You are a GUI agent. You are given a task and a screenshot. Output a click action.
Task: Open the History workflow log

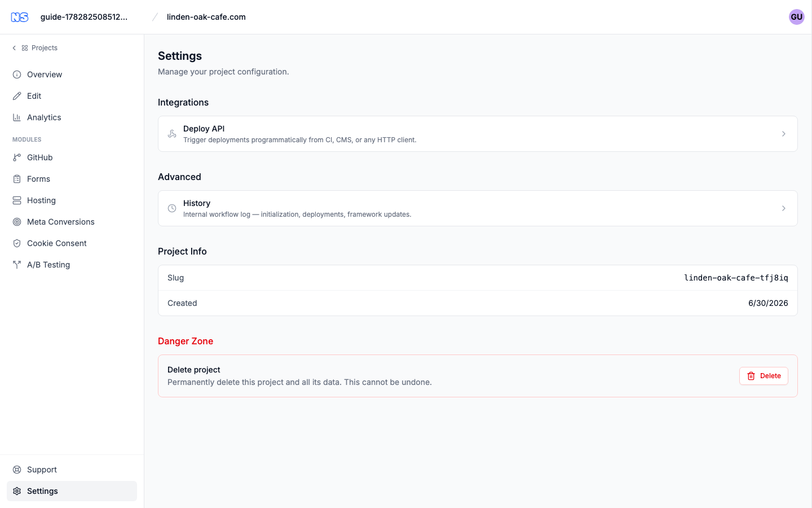pos(478,208)
